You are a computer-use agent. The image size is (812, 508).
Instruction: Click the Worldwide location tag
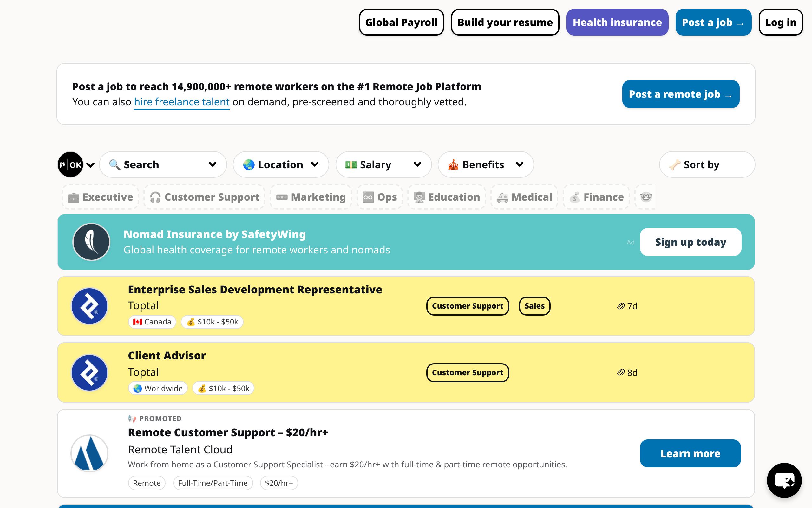pyautogui.click(x=158, y=388)
